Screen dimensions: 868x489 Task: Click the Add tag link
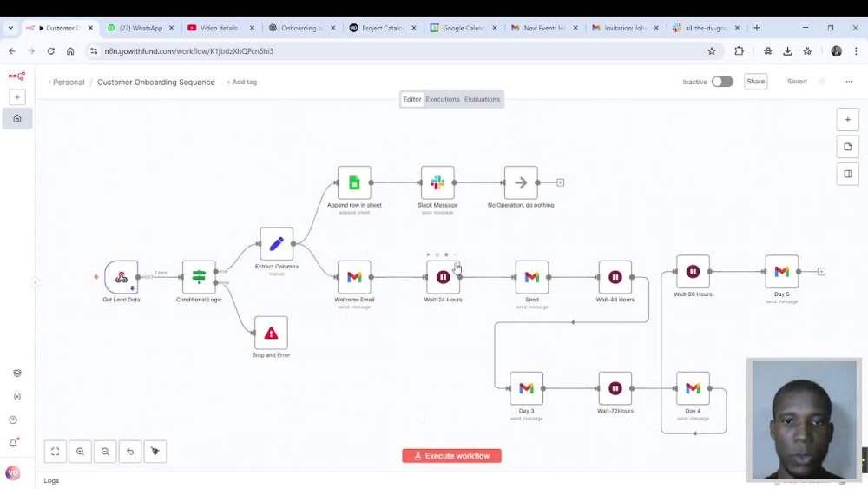coord(242,82)
